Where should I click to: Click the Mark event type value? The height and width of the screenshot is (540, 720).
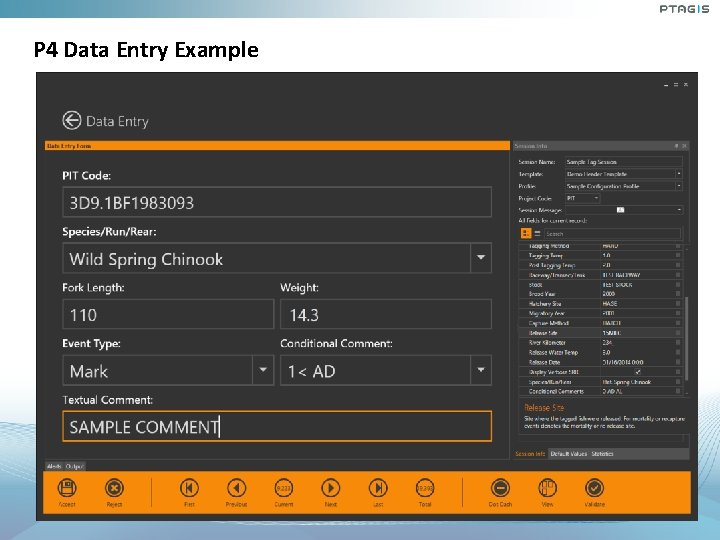[x=89, y=371]
